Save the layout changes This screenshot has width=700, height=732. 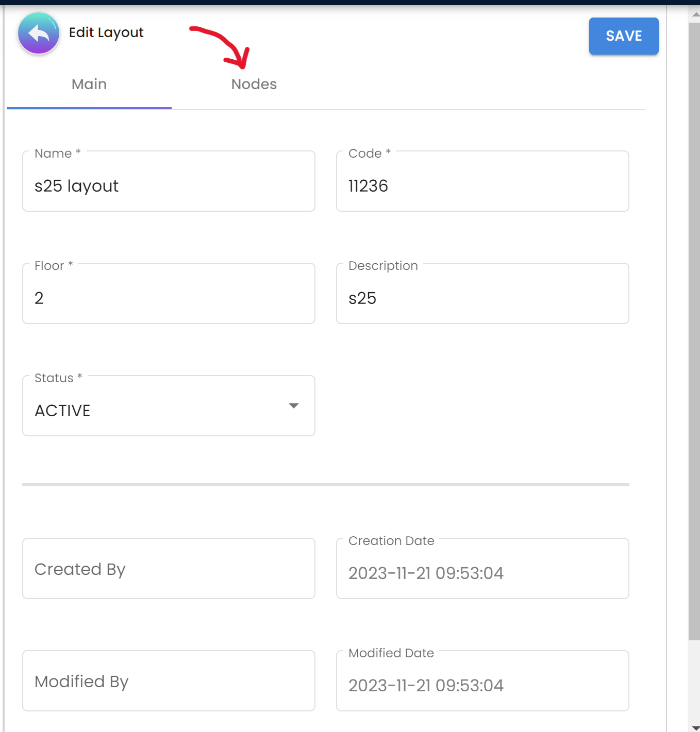coord(623,36)
